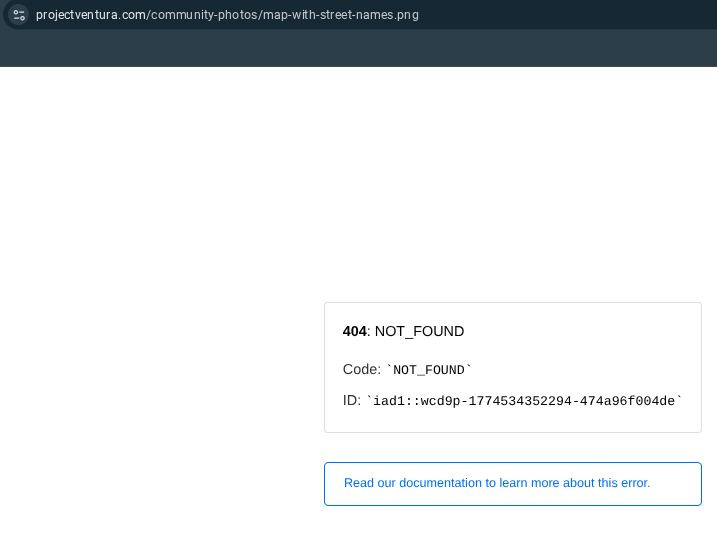Click the monospace `NOT_FOUND` code value

point(429,370)
